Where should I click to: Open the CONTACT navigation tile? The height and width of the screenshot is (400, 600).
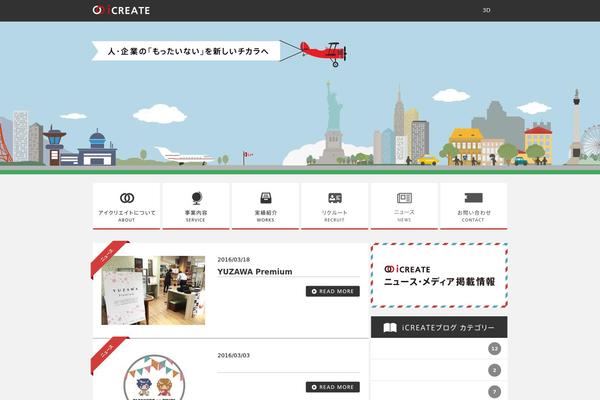(473, 206)
